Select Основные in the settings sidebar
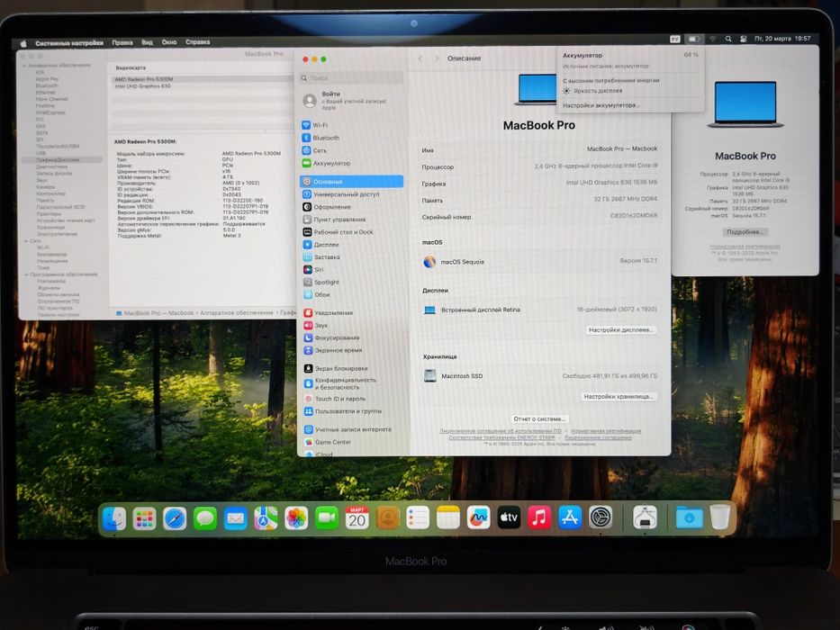Image resolution: width=840 pixels, height=630 pixels. (351, 182)
